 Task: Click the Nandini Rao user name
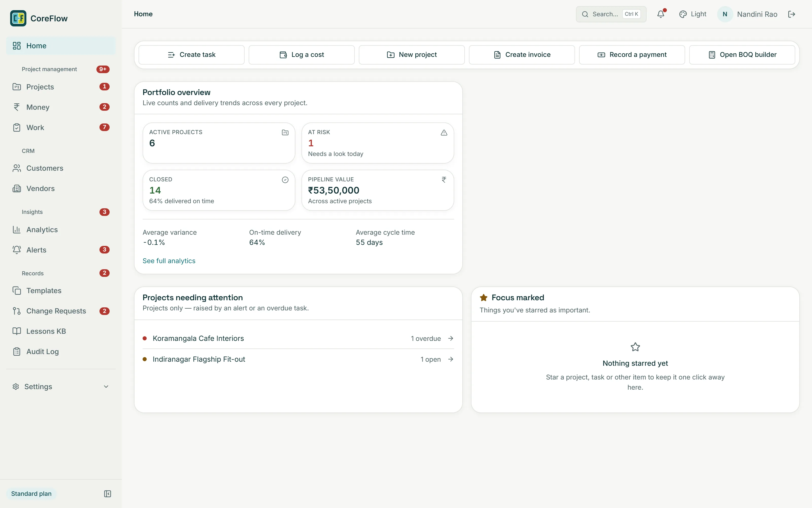(757, 14)
